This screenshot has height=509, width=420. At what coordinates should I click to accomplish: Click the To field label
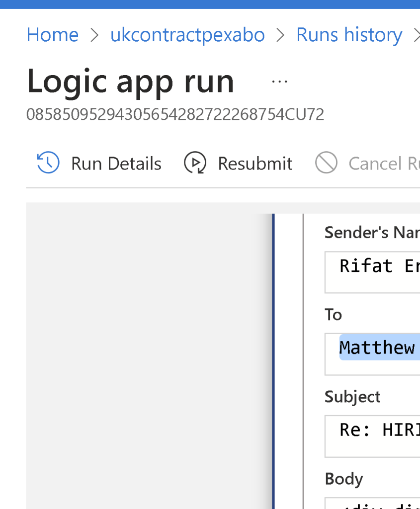click(x=334, y=315)
